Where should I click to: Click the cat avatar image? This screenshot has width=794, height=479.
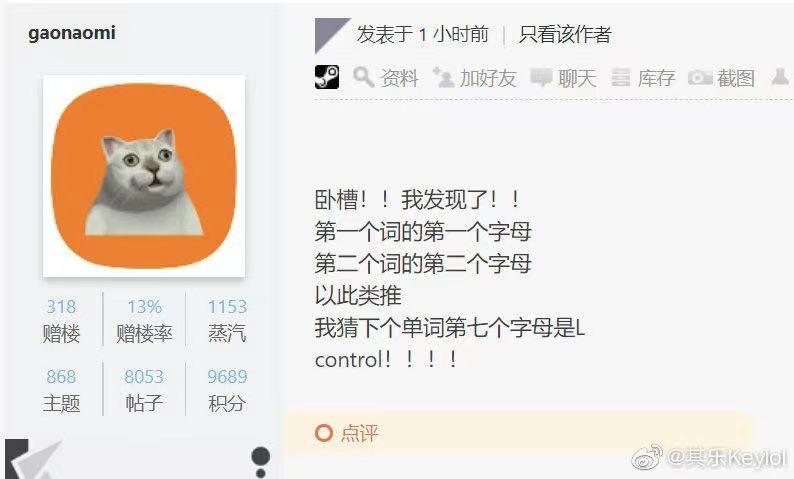pos(144,176)
